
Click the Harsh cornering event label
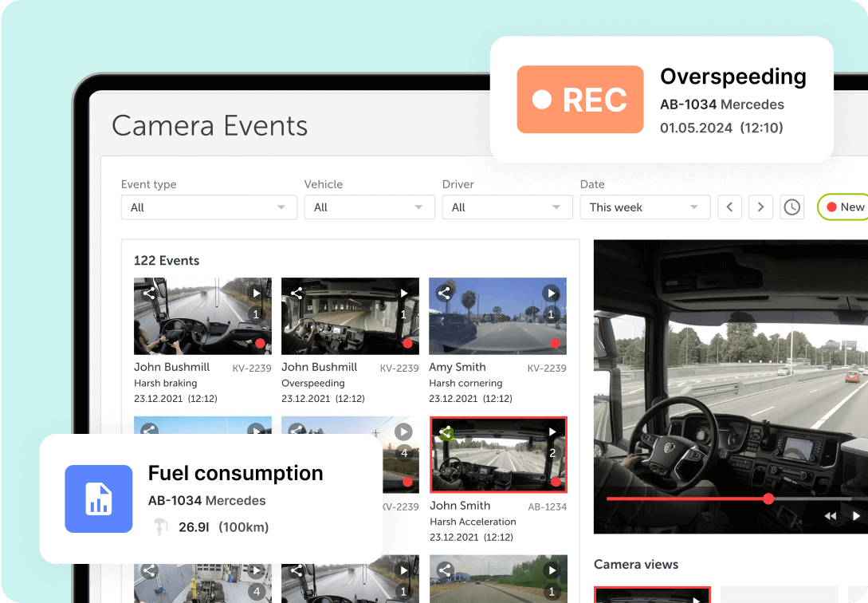coord(465,383)
